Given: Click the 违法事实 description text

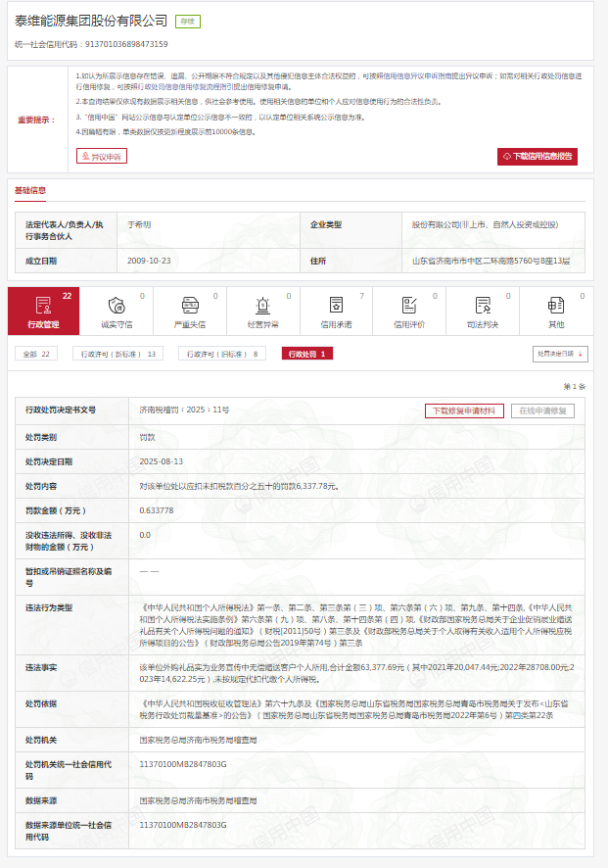Looking at the screenshot, I should 356,673.
